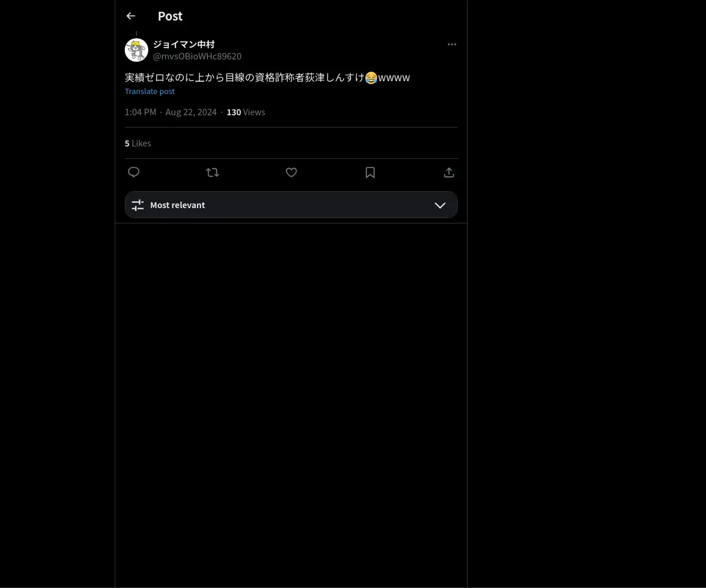Bookmark this post
706x588 pixels.
click(x=370, y=172)
